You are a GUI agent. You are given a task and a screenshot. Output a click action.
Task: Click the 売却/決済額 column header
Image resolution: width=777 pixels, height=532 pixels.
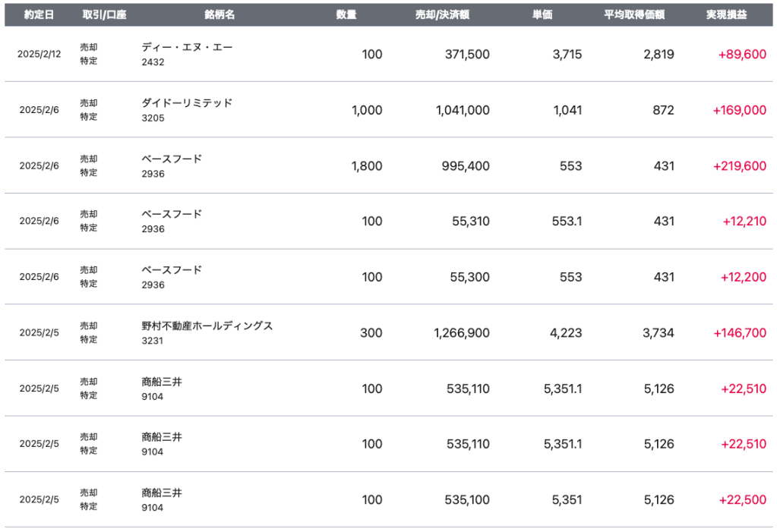click(442, 15)
